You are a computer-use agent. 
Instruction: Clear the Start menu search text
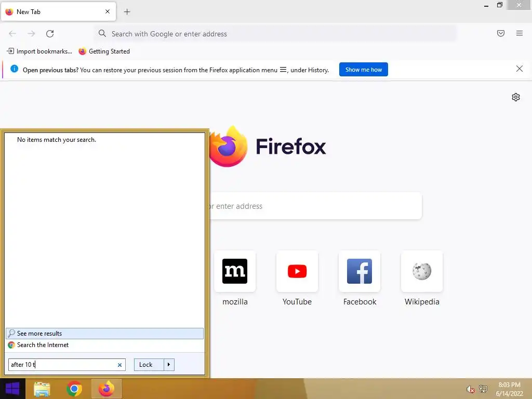(119, 365)
